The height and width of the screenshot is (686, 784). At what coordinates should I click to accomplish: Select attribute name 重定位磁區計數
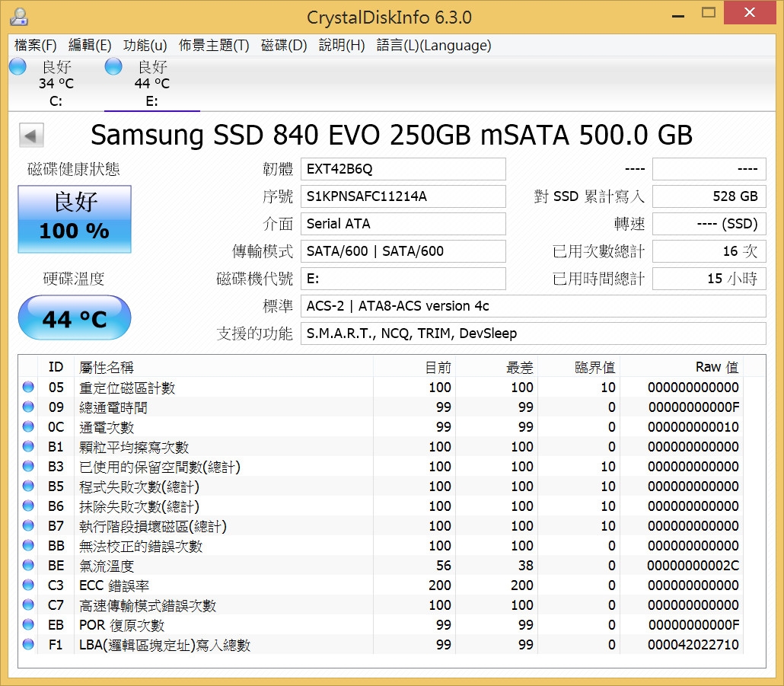[127, 388]
